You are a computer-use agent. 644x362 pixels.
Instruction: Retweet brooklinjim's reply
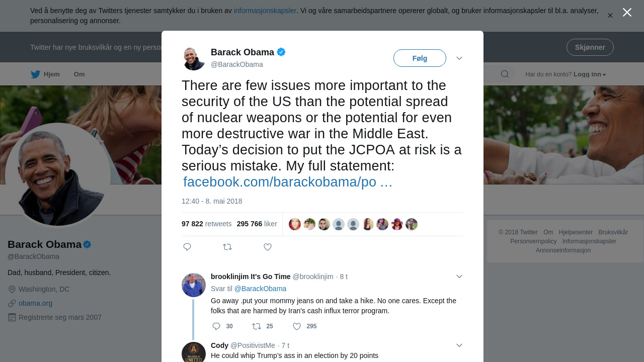257,326
